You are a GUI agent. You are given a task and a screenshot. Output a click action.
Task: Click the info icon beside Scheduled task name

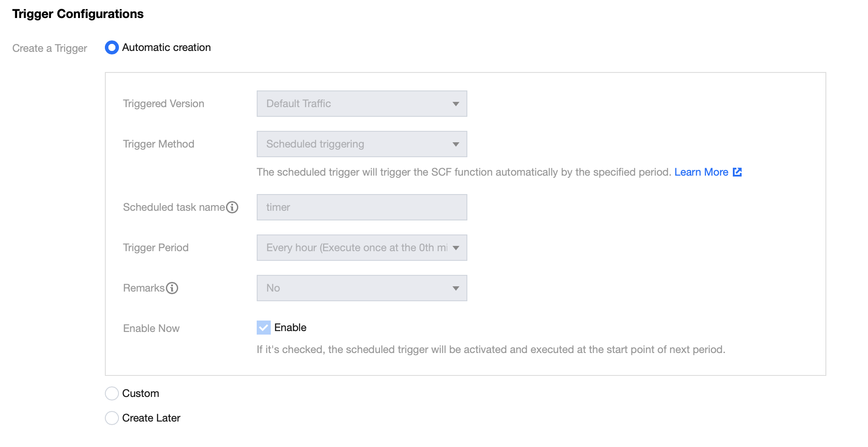coord(232,207)
